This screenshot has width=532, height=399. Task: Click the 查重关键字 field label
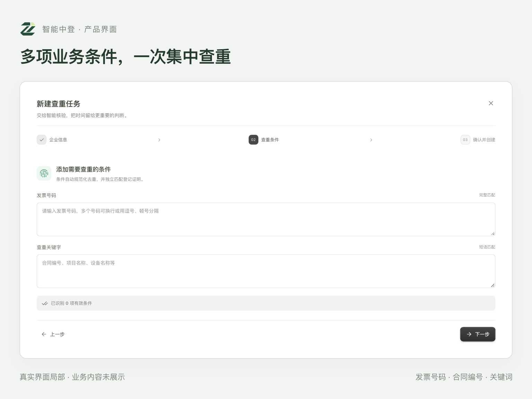(49, 247)
